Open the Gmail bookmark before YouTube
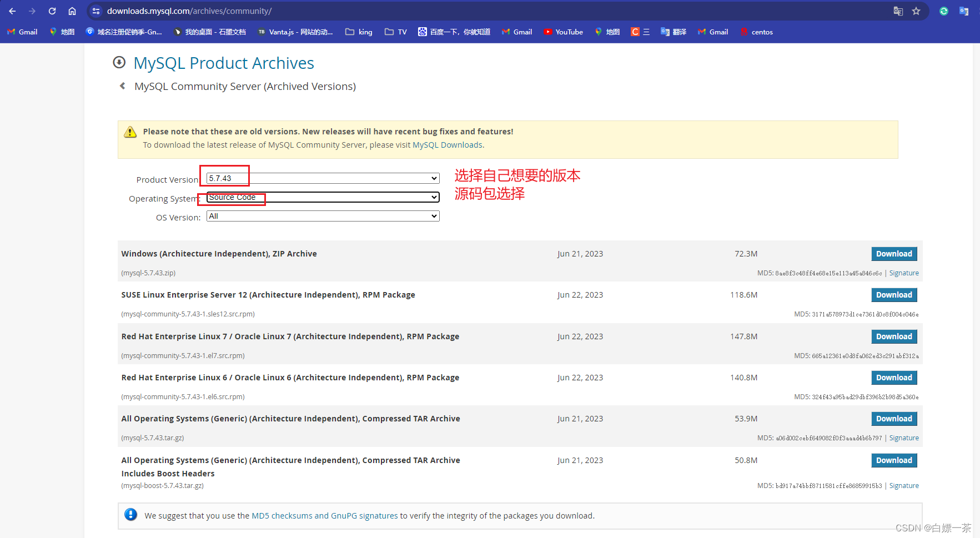The width and height of the screenshot is (980, 538). (517, 32)
